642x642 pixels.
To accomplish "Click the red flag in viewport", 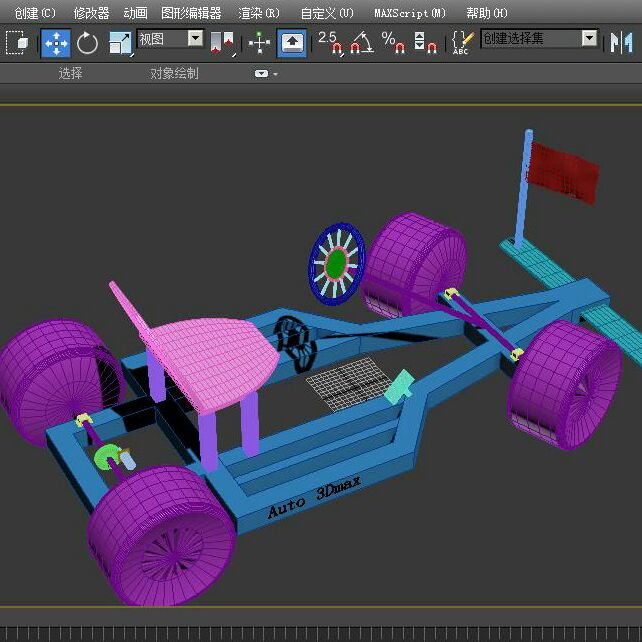I will 563,170.
